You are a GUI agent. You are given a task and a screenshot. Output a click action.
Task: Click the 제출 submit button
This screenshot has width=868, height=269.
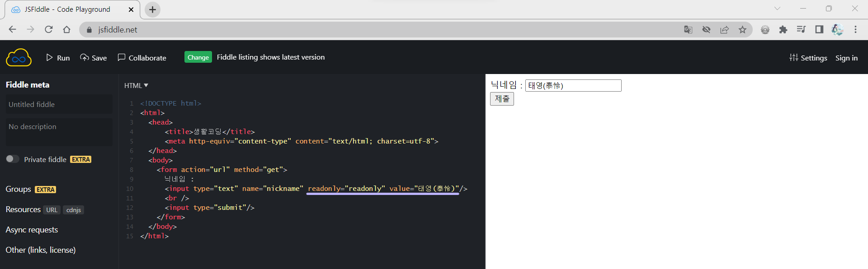pyautogui.click(x=502, y=99)
